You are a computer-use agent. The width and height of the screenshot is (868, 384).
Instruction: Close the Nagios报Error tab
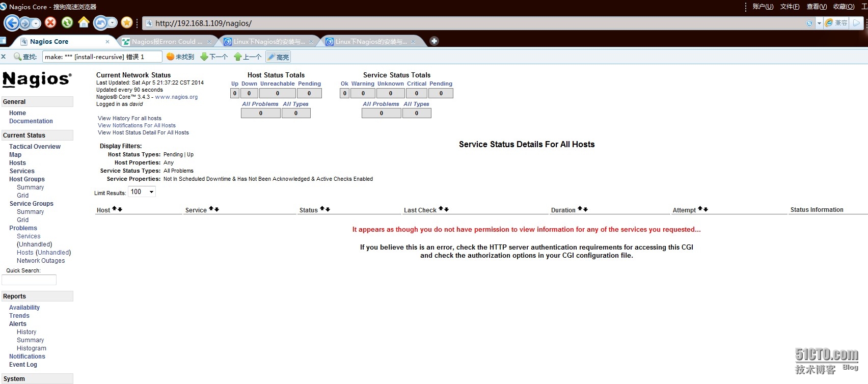[209, 42]
